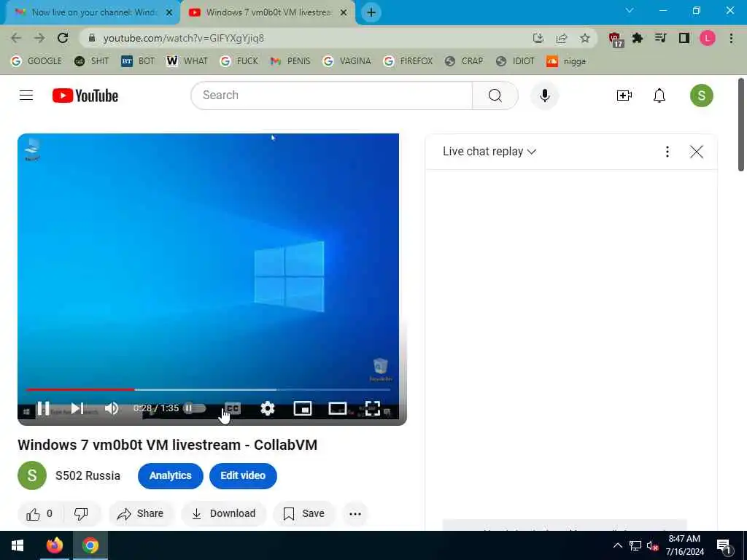This screenshot has width=747, height=560.
Task: Open the uBlock extension icon with badge 17
Action: pos(615,39)
